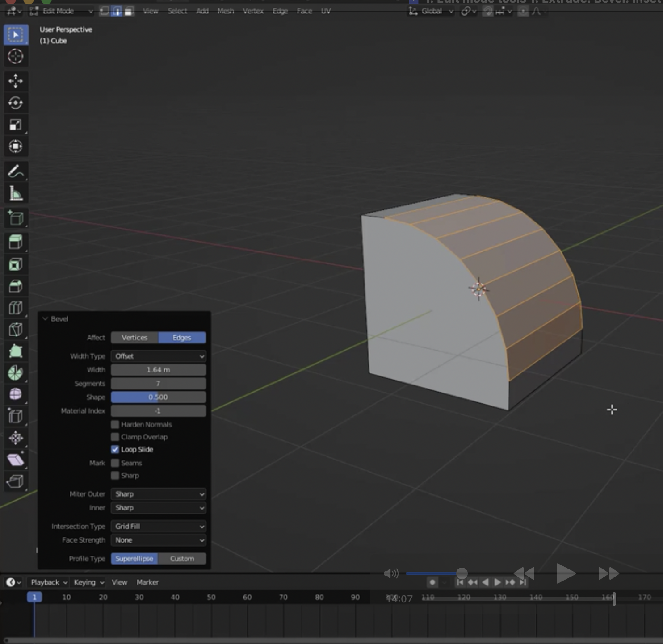The height and width of the screenshot is (644, 663).
Task: Choose Custom profile type
Action: coord(182,559)
